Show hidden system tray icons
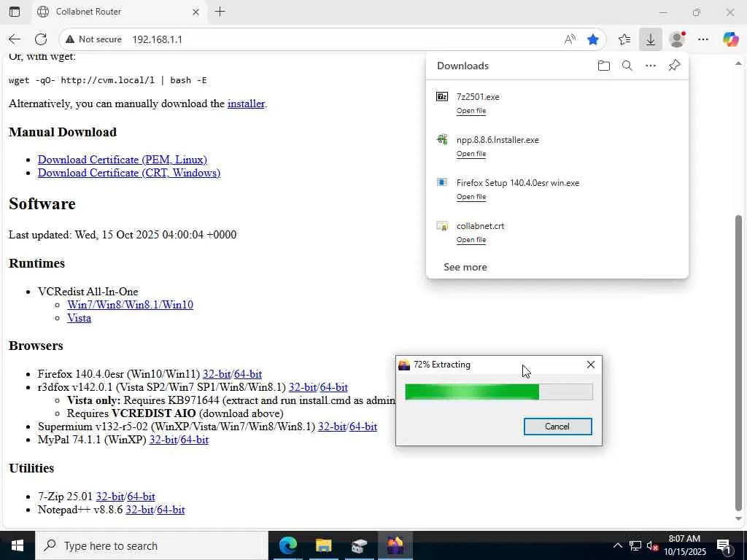This screenshot has width=747, height=560. 617,545
